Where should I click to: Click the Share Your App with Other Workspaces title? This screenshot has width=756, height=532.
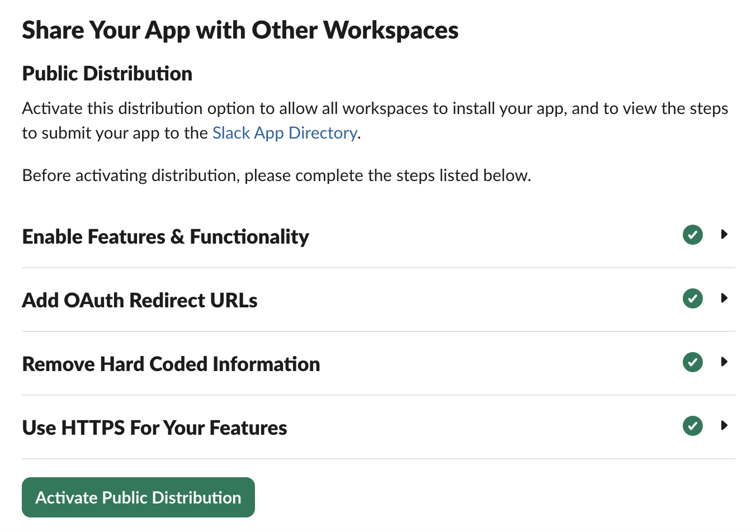tap(240, 30)
